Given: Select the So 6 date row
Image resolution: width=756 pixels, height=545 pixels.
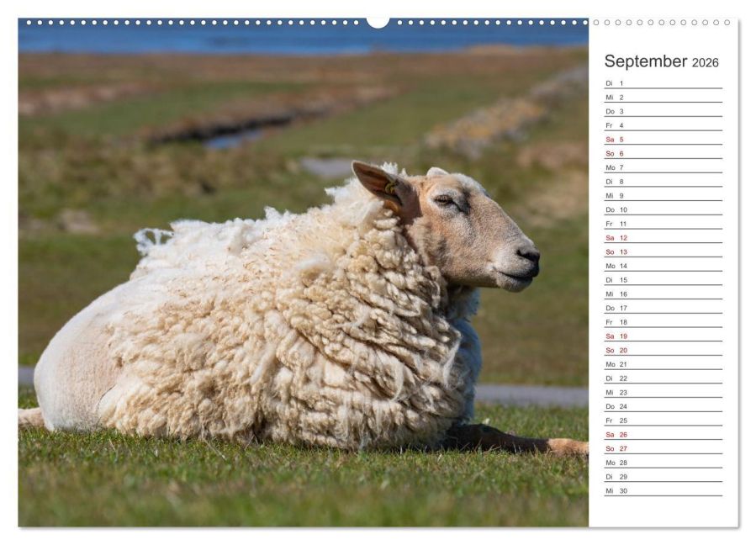Looking at the screenshot, I should [x=663, y=153].
